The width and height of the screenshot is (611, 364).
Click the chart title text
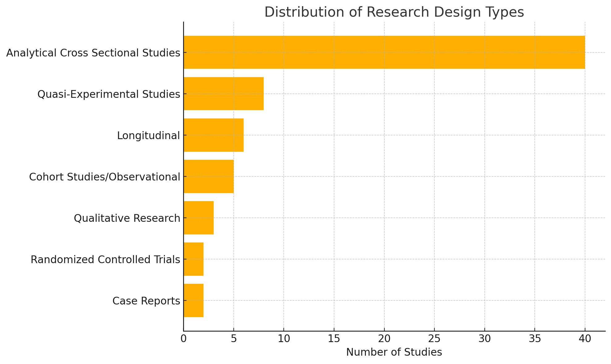[x=394, y=12]
